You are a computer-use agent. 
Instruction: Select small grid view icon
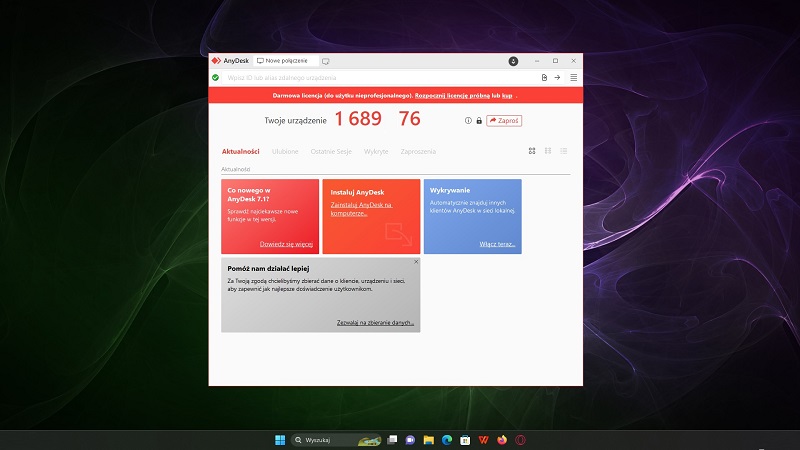(x=548, y=151)
